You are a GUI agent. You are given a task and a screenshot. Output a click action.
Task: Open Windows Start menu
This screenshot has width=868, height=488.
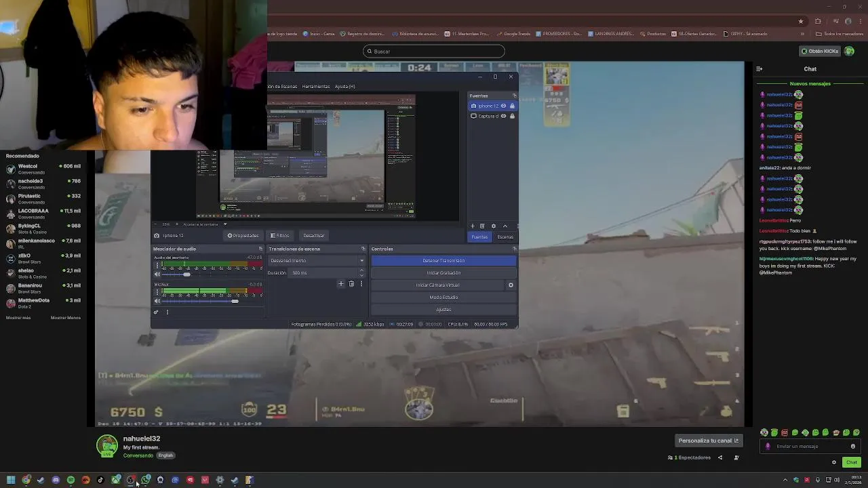click(11, 480)
